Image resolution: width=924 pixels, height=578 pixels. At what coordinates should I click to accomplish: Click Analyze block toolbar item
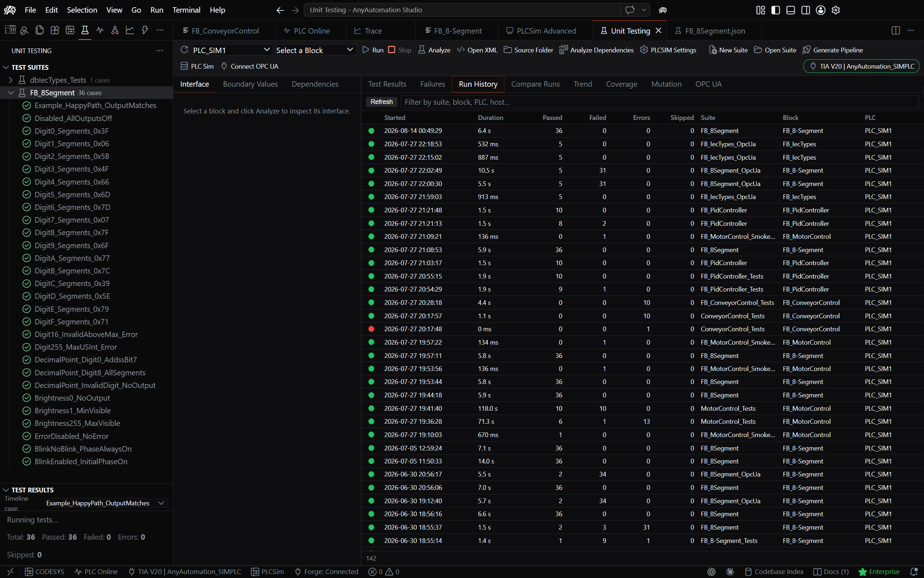point(434,50)
